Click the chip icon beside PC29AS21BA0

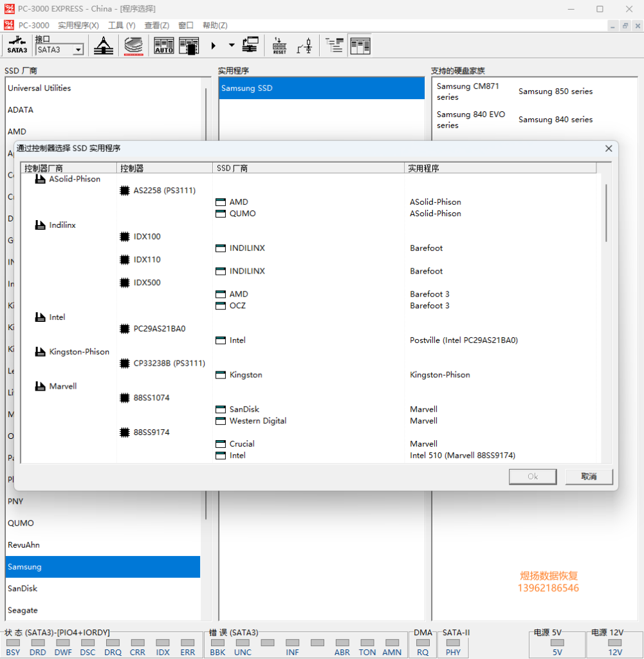tap(125, 329)
